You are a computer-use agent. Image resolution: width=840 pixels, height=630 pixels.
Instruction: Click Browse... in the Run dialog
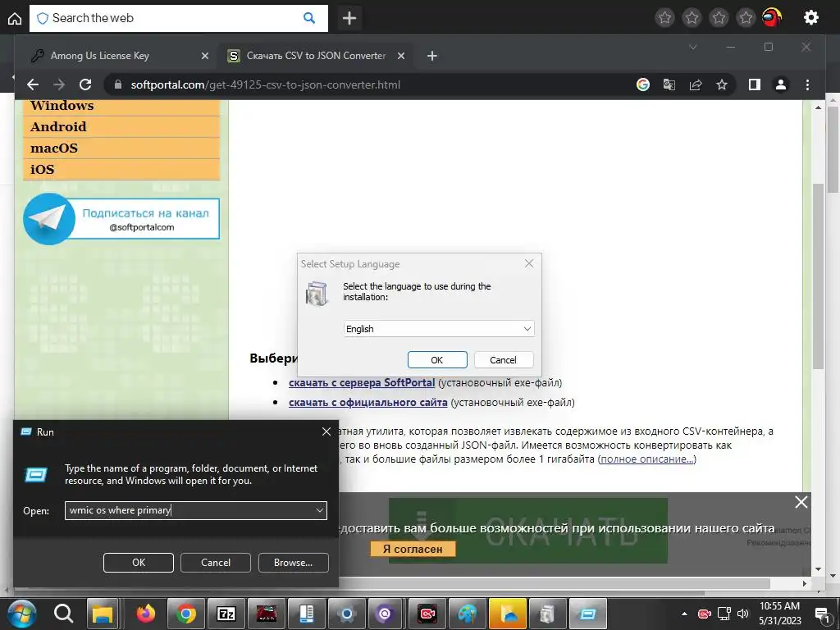pos(293,563)
